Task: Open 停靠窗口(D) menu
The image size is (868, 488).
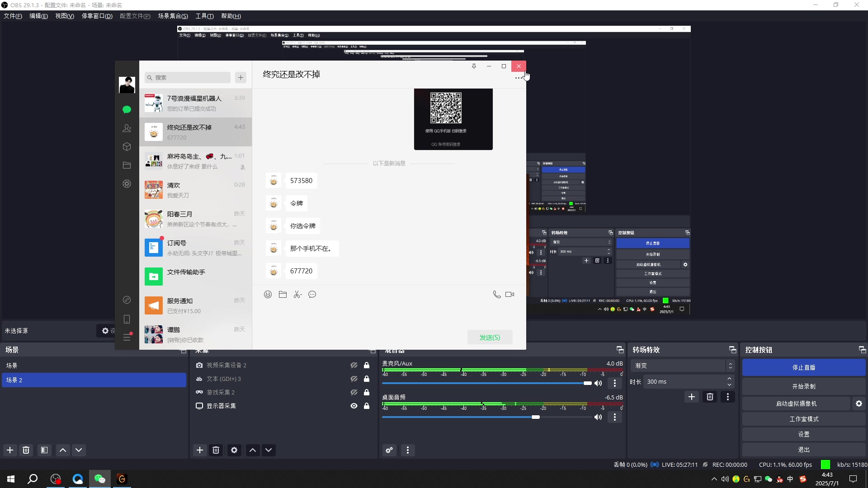Action: point(97,16)
